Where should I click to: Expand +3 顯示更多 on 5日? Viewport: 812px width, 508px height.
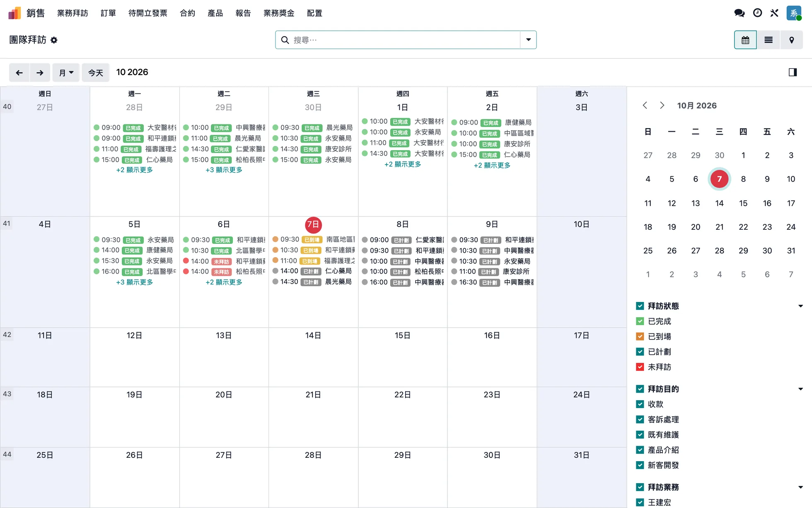(x=134, y=282)
